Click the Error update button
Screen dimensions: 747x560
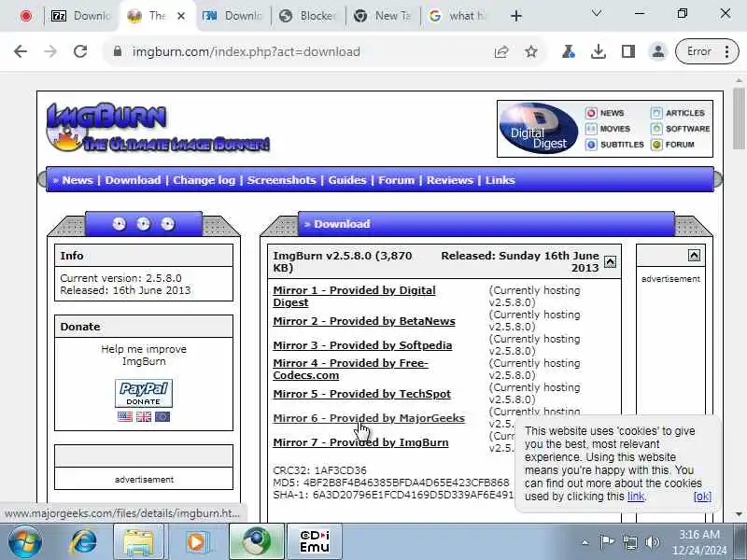[x=707, y=51]
